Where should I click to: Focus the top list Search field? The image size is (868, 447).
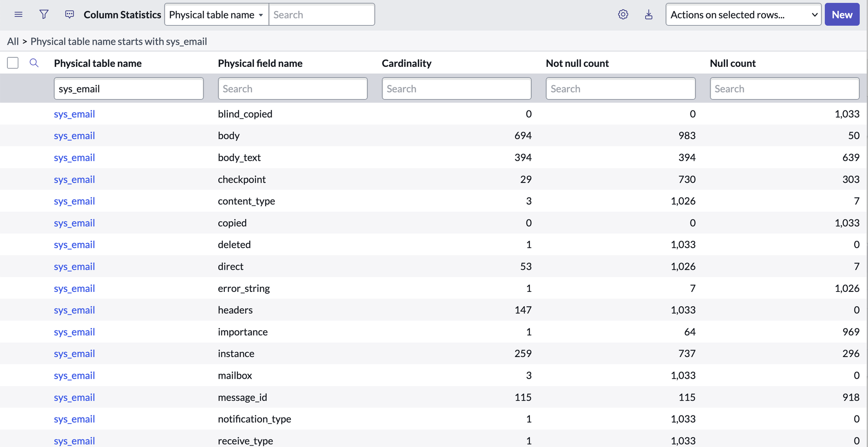[322, 15]
